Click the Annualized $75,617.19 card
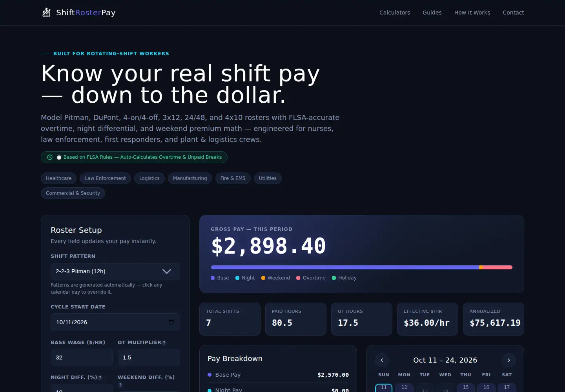 [494, 319]
